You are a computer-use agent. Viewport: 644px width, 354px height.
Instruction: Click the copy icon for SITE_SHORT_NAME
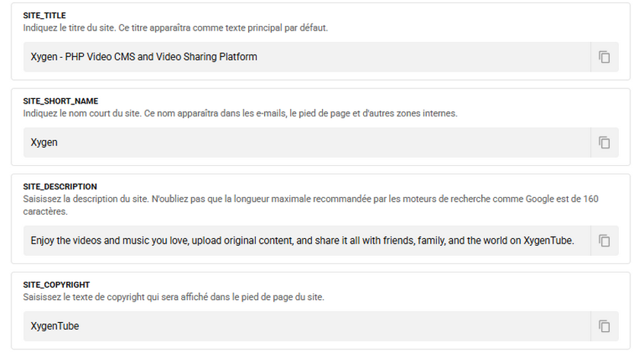[604, 142]
